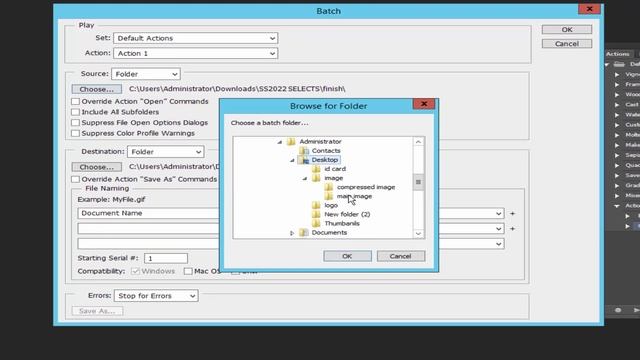Click Cancel in the Browse for Folder dialog
This screenshot has width=640, height=360.
400,256
